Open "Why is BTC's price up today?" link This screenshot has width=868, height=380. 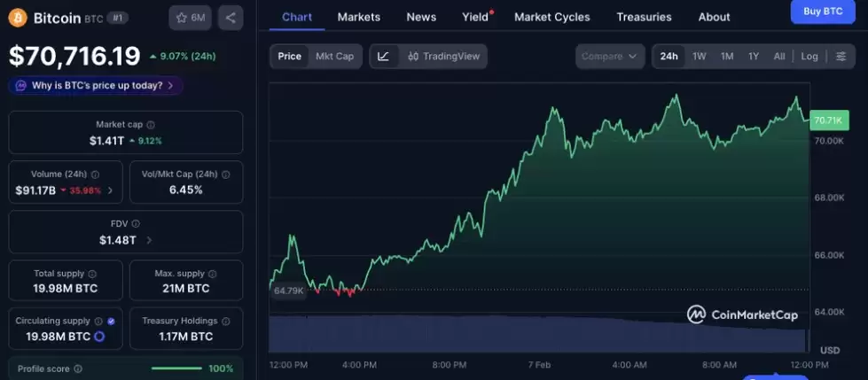96,86
